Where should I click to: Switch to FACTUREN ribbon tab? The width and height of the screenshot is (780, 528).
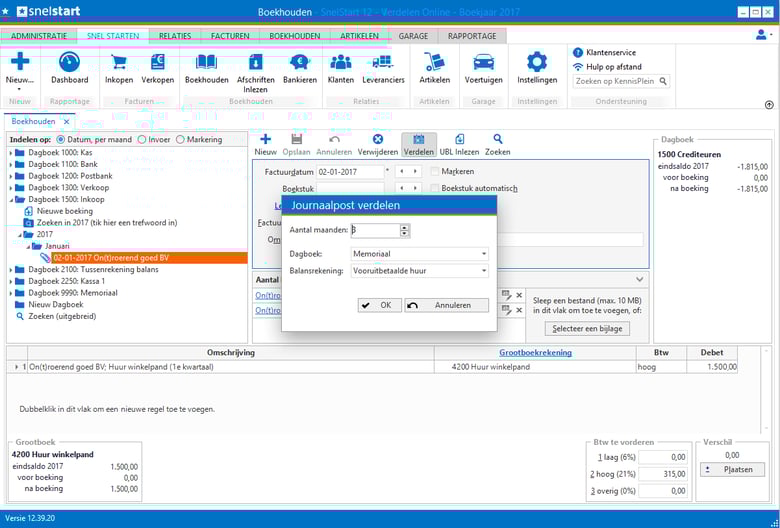230,36
